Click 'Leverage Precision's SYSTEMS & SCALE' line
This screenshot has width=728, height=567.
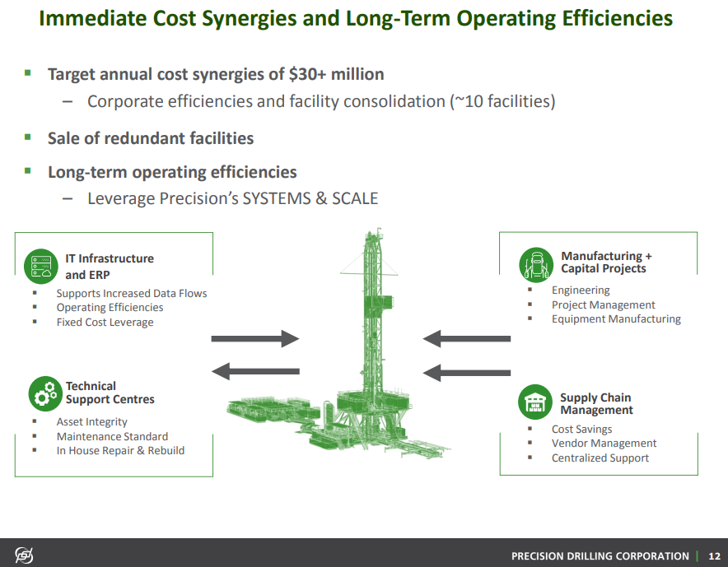point(232,198)
